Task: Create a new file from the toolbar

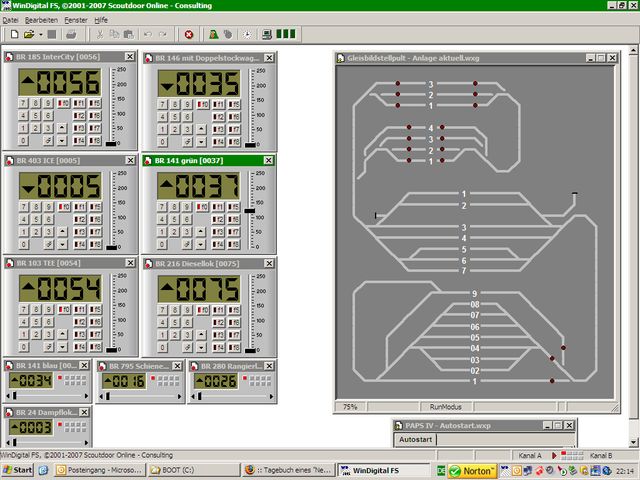Action: [14, 34]
